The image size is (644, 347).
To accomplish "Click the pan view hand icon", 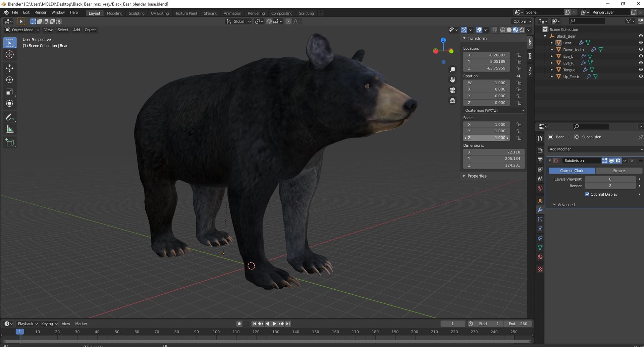I will (x=452, y=80).
